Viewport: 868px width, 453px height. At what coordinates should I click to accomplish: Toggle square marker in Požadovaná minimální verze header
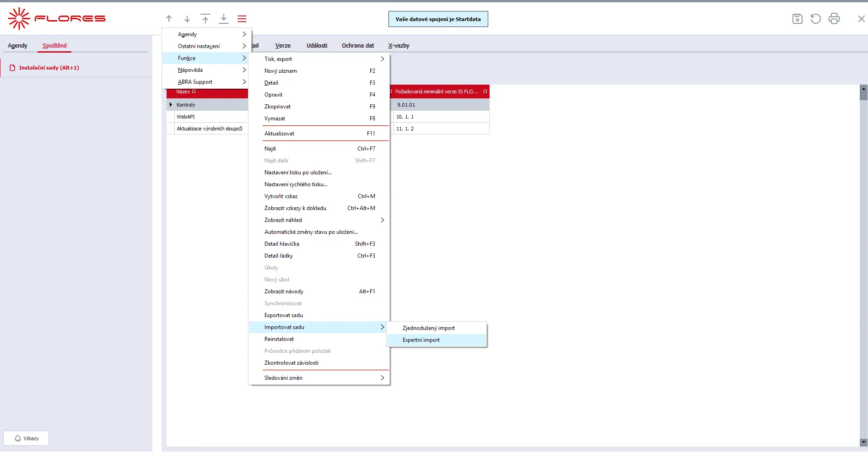(x=485, y=92)
